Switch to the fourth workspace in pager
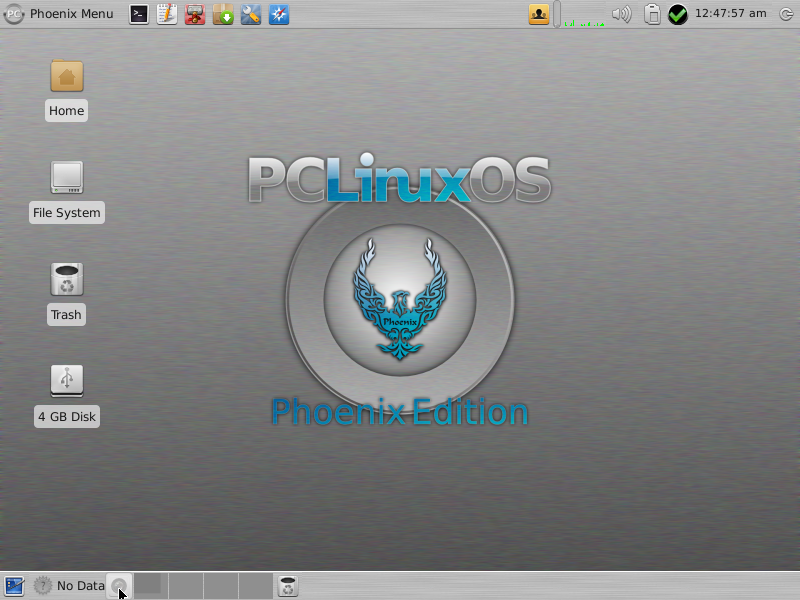 tap(256, 586)
